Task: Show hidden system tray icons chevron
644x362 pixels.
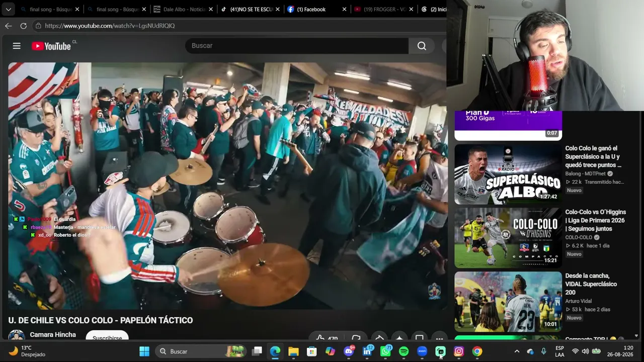Action: coord(517,351)
